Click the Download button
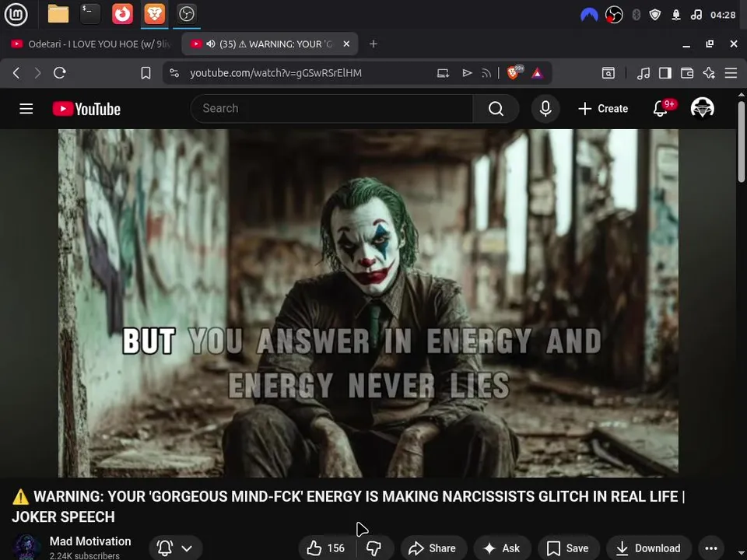The image size is (747, 560). point(649,548)
